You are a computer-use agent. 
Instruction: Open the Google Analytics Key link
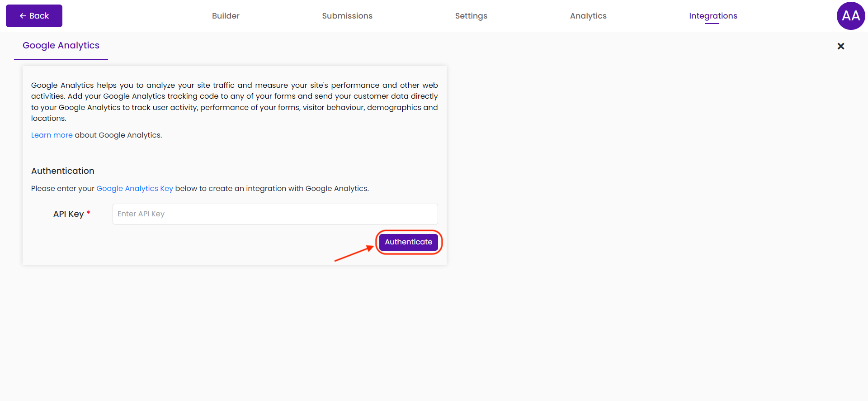135,188
